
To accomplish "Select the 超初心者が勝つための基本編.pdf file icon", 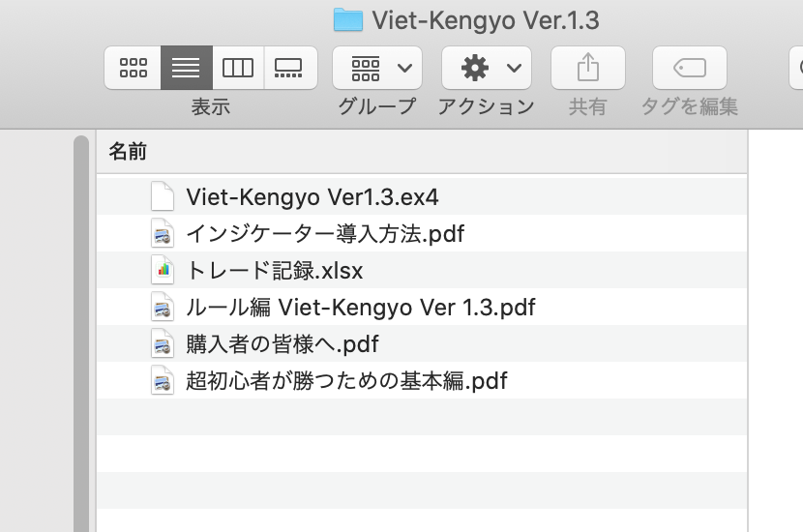I will [163, 381].
